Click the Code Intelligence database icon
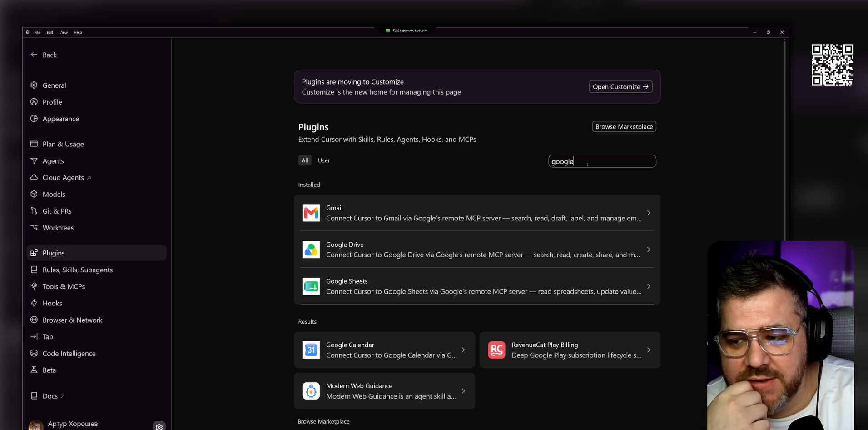 tap(34, 353)
